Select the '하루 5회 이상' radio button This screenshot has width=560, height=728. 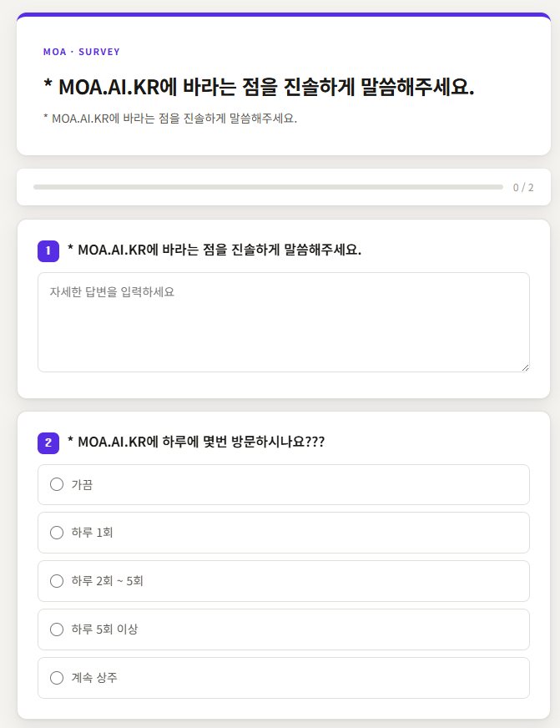pyautogui.click(x=57, y=629)
